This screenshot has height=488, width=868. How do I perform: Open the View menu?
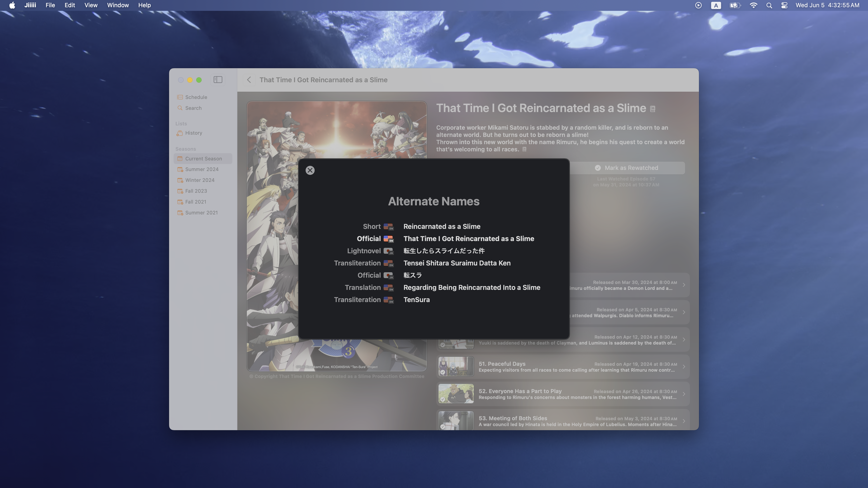tap(91, 5)
